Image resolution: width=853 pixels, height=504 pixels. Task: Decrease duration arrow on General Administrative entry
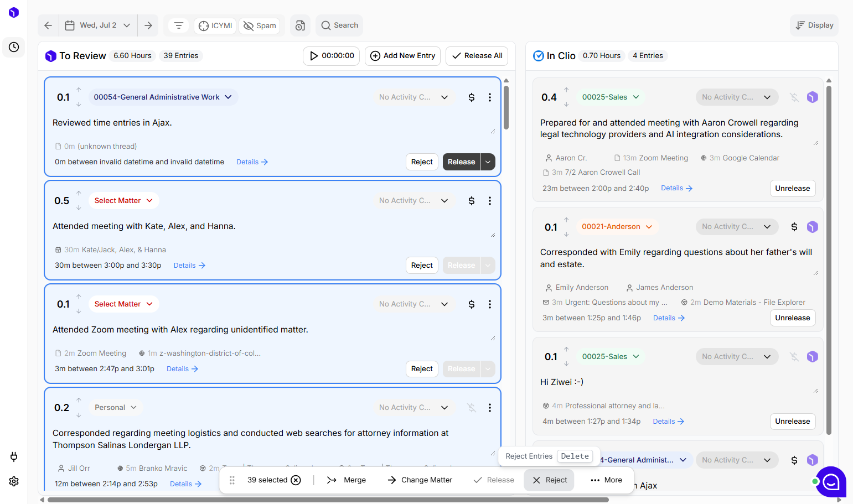(79, 105)
